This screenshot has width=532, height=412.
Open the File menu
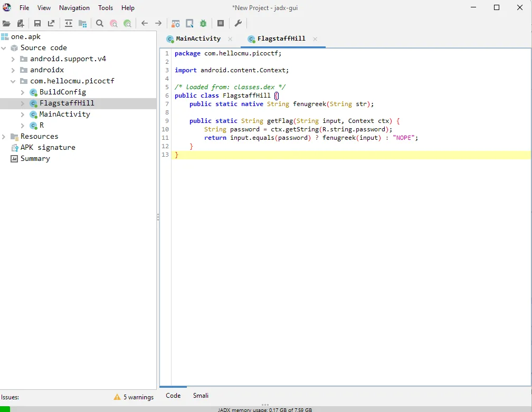click(x=24, y=8)
